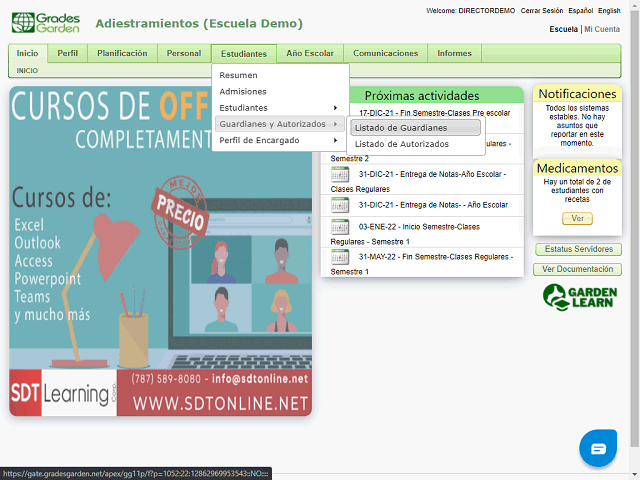640x480 pixels.
Task: Switch to the Planificación tab
Action: point(122,53)
